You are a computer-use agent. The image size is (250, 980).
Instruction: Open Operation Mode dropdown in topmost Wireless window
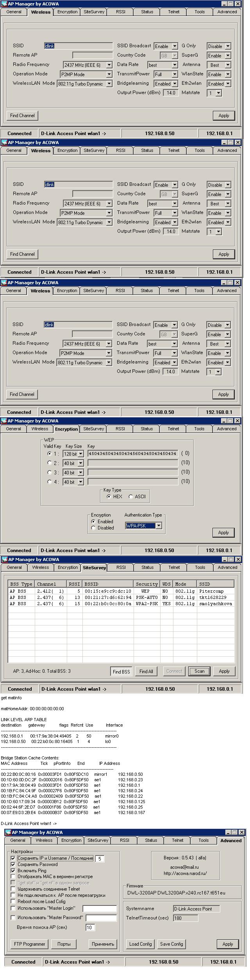pos(109,75)
